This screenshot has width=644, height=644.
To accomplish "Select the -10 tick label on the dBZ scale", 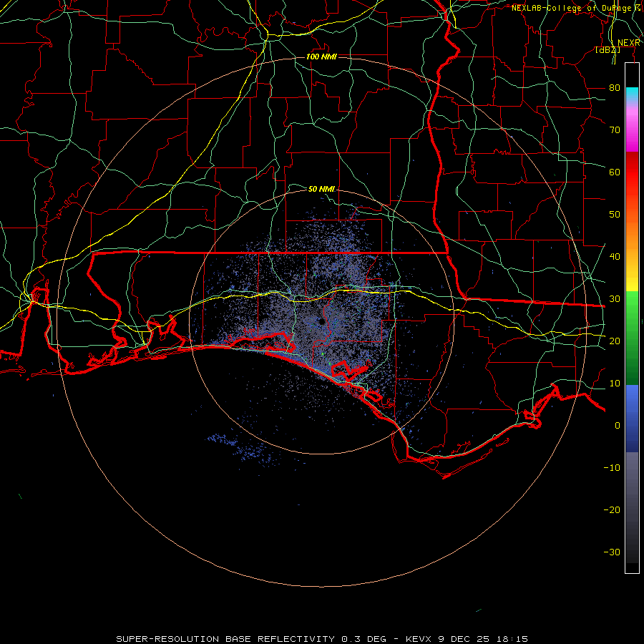I will pyautogui.click(x=612, y=467).
